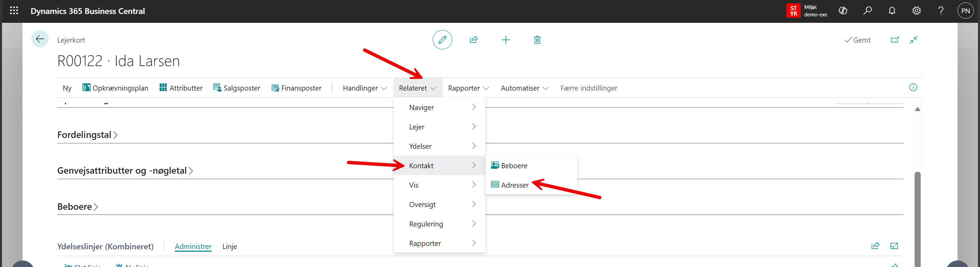Click the back arrow button
This screenshot has width=980, height=267.
point(40,39)
